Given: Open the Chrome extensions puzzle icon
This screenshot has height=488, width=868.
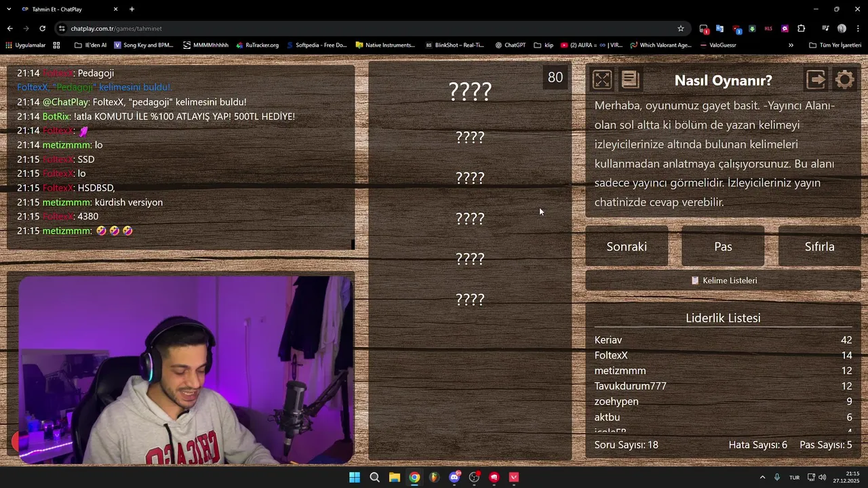Looking at the screenshot, I should pyautogui.click(x=802, y=28).
